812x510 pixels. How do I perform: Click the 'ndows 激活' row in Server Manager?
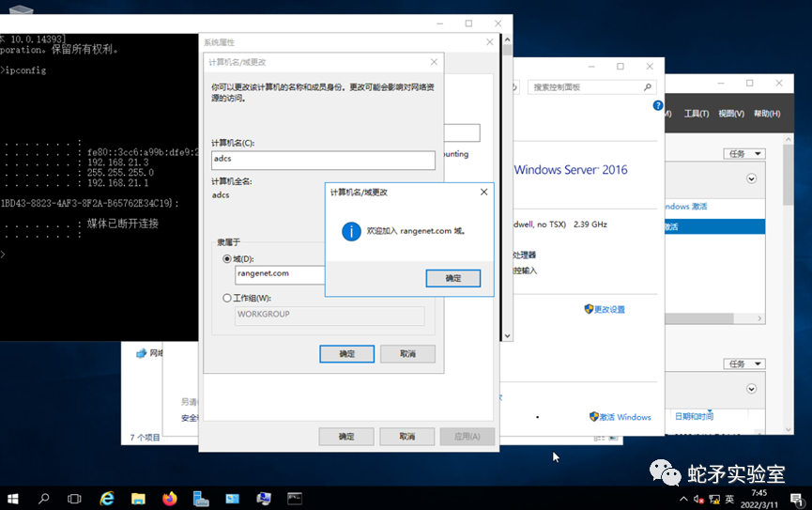[714, 207]
